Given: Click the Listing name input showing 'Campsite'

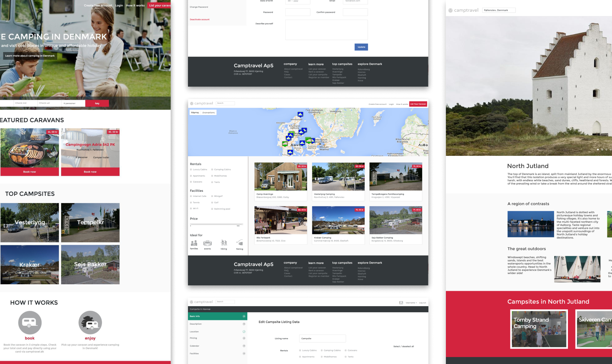Looking at the screenshot, I should point(322,339).
